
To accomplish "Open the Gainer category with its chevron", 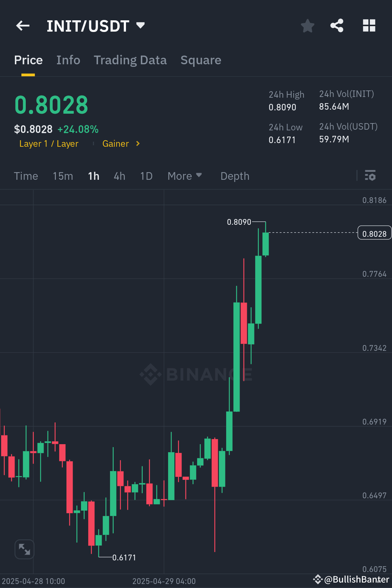I will (x=121, y=143).
